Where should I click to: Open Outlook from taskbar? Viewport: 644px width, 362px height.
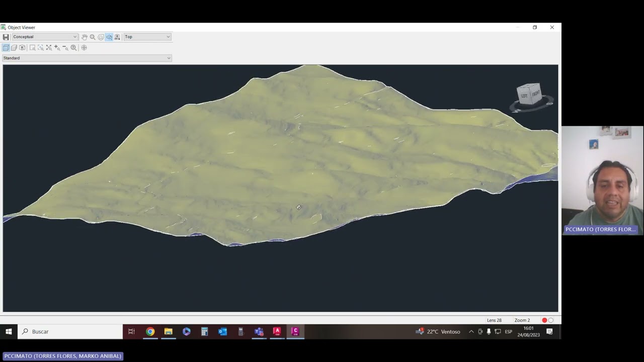pos(222,331)
